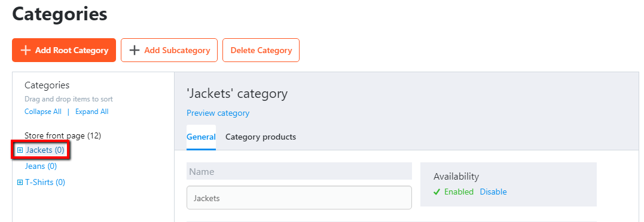
Task: Click the Expand All link
Action: [92, 112]
